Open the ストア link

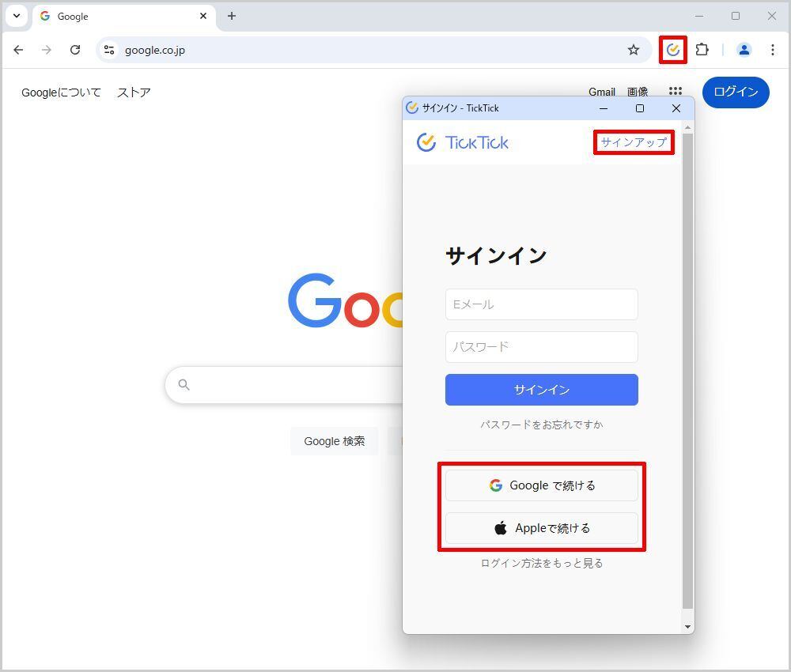[134, 92]
